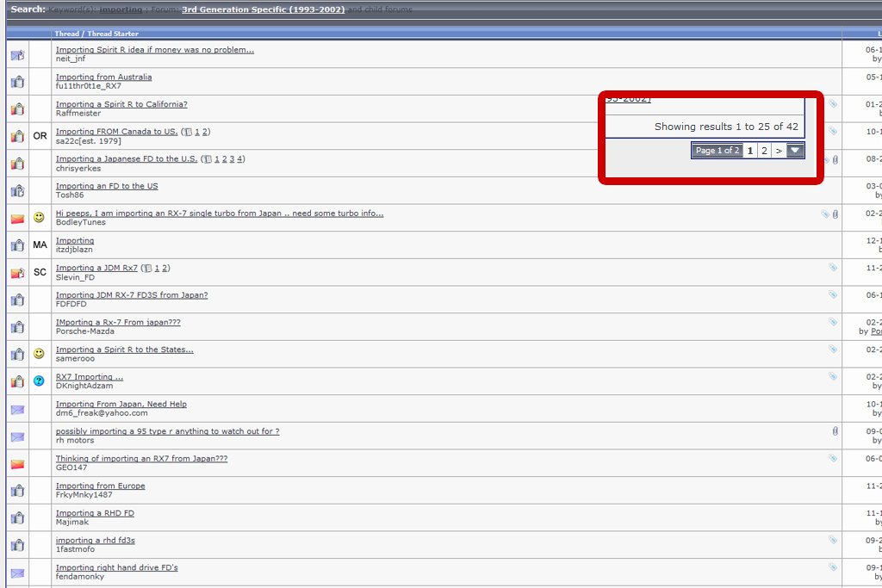Go to page 2 of search results
Screen dimensions: 882x588
point(764,150)
